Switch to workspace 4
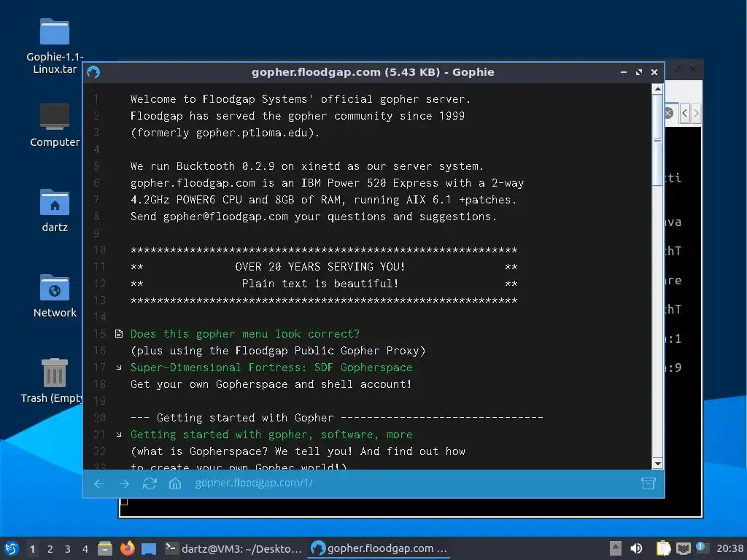The image size is (747, 560). 85,549
